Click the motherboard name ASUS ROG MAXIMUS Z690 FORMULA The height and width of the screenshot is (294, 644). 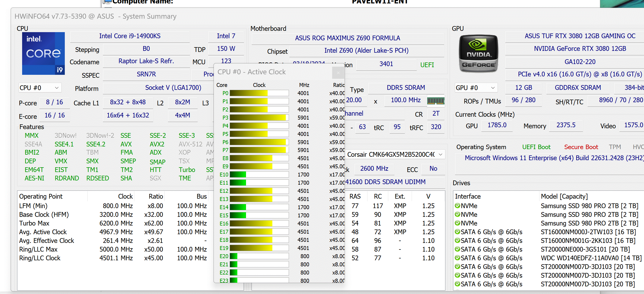(348, 38)
